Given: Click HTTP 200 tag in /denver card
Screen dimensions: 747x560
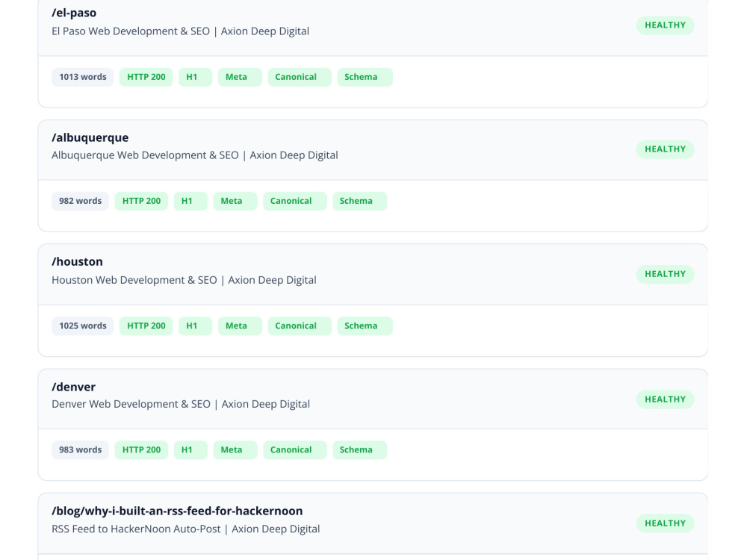Looking at the screenshot, I should 141,450.
